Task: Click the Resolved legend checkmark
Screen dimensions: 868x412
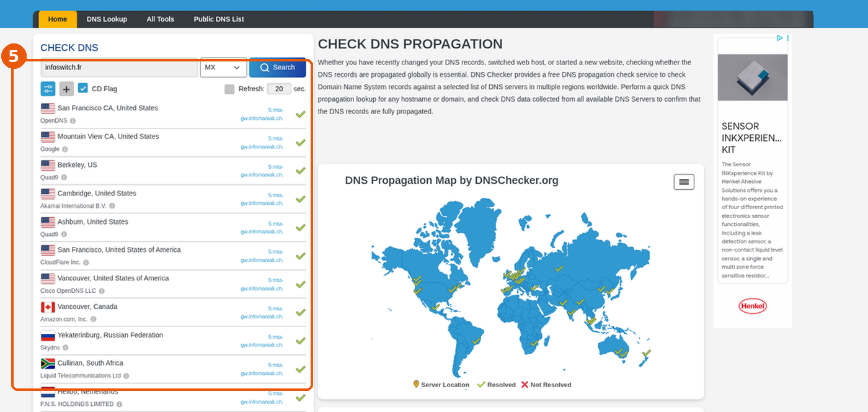Action: click(481, 385)
